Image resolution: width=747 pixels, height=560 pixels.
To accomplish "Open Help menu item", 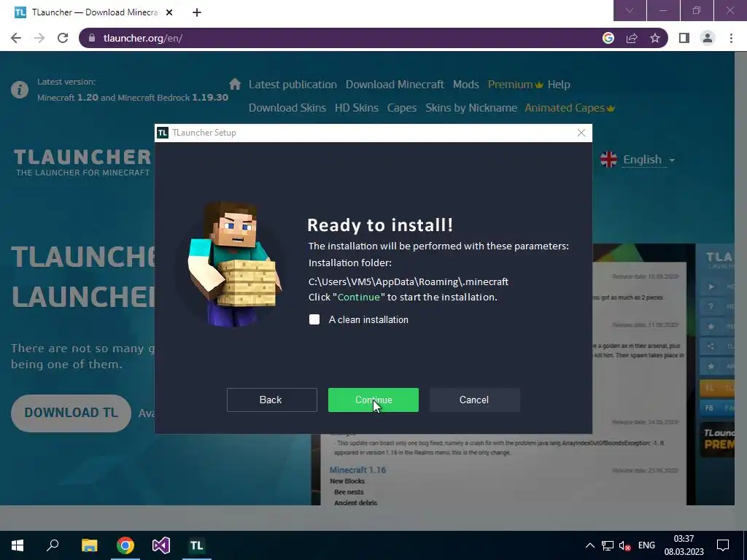I will click(x=559, y=85).
